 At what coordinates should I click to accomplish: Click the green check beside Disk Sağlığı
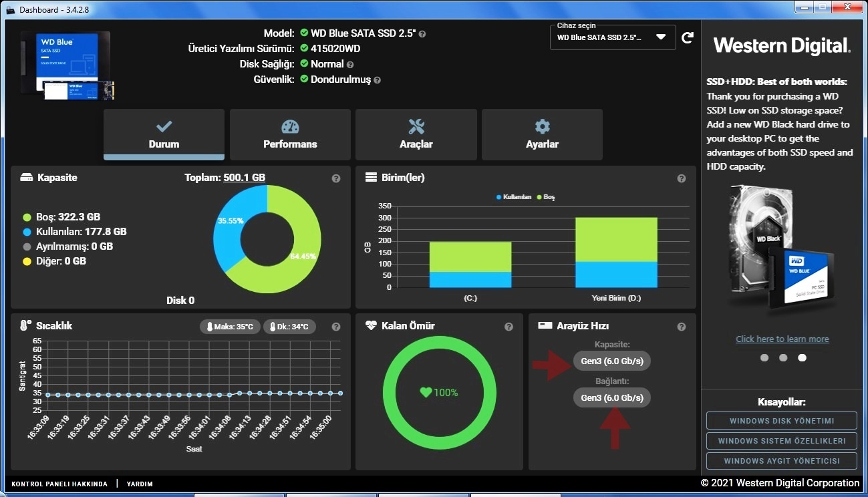304,64
